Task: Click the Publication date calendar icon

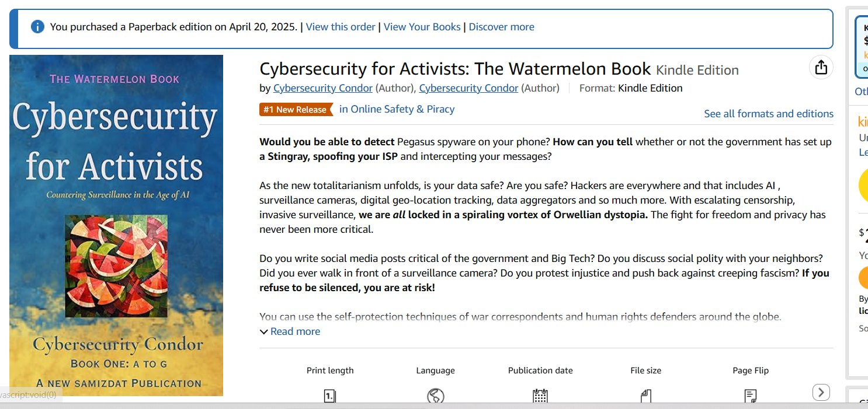Action: click(x=540, y=397)
